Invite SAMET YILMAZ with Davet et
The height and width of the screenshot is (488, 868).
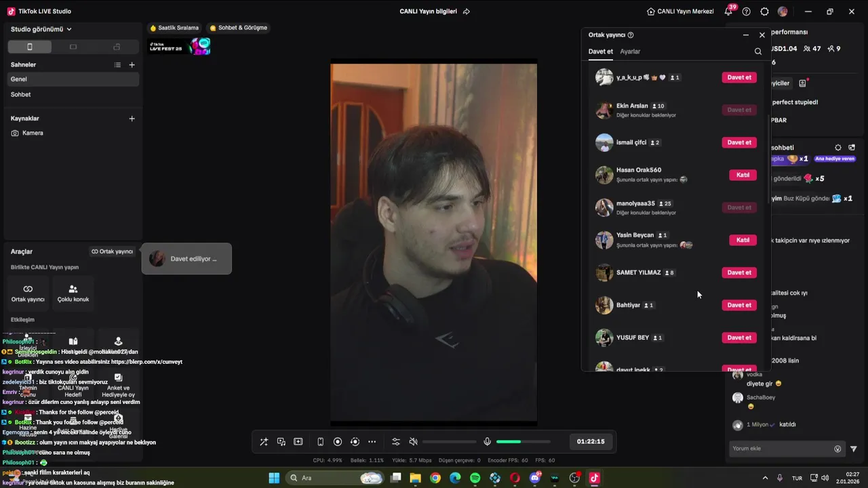[x=739, y=272]
